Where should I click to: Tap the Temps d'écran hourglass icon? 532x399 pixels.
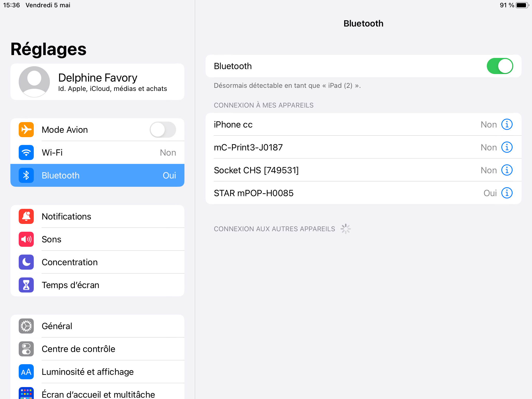click(26, 285)
